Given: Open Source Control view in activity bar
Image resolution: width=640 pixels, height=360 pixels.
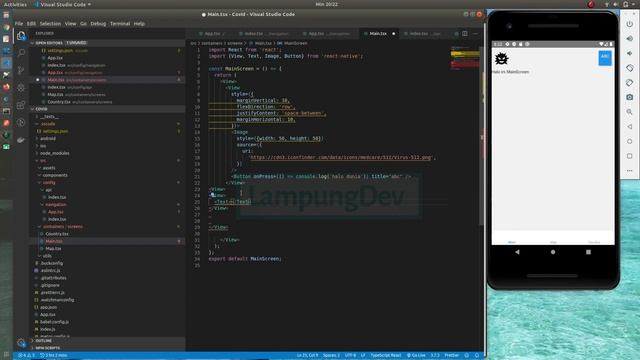Looking at the screenshot, I should [21, 70].
